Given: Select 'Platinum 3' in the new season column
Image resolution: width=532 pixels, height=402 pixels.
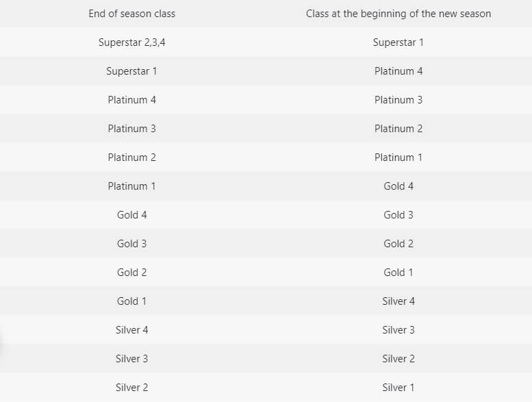Looking at the screenshot, I should click(398, 100).
